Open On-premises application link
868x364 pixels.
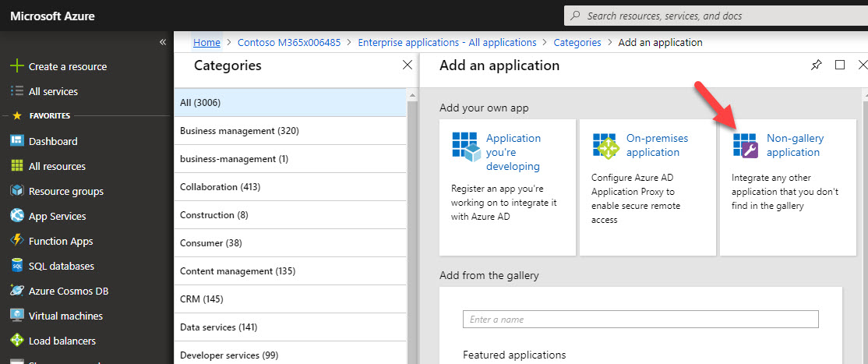tap(657, 145)
